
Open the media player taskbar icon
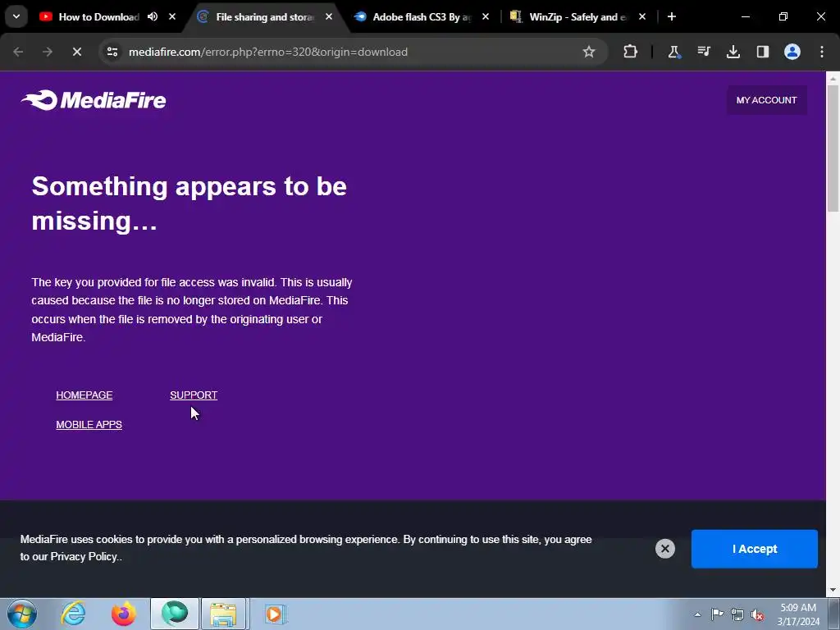(x=275, y=614)
